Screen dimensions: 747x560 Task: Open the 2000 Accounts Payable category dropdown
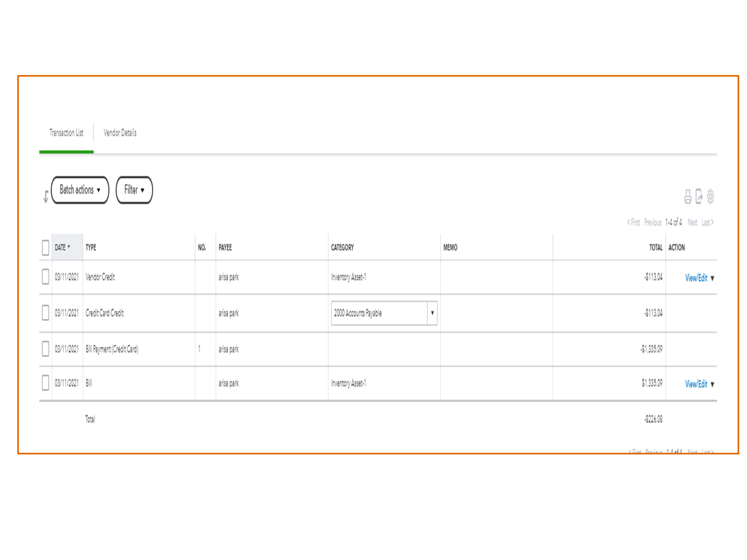pyautogui.click(x=432, y=313)
